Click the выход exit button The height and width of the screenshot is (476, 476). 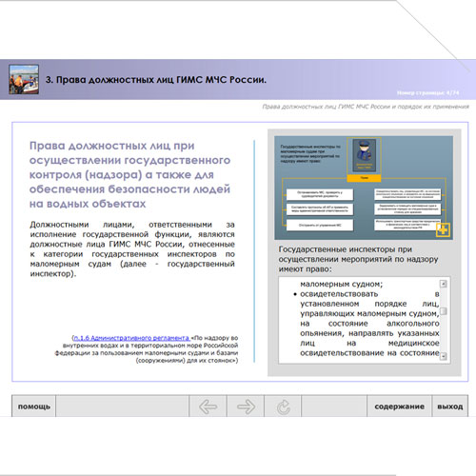pyautogui.click(x=450, y=407)
